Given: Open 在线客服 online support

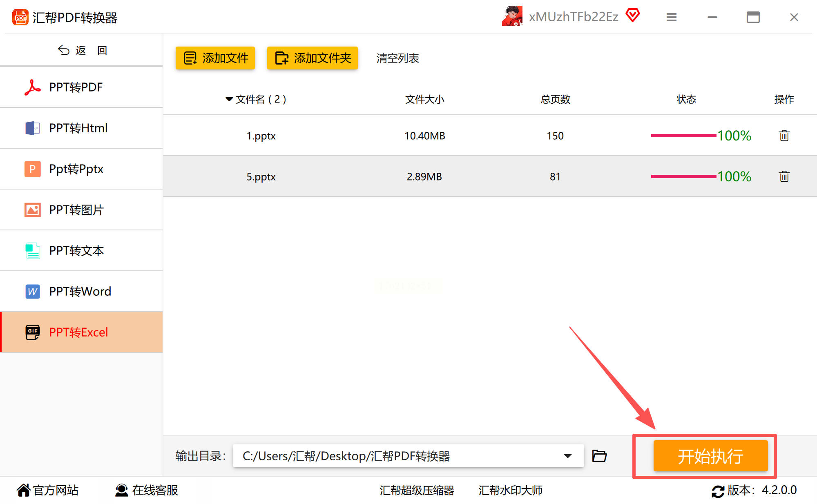Looking at the screenshot, I should (147, 490).
